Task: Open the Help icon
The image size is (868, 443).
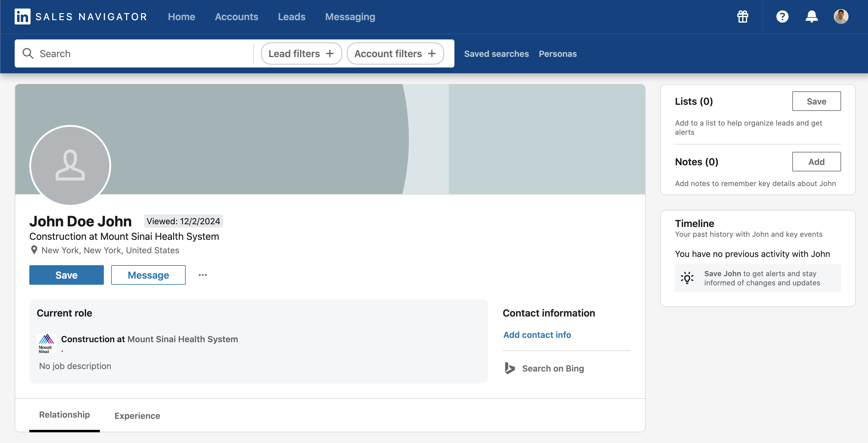Action: click(782, 16)
